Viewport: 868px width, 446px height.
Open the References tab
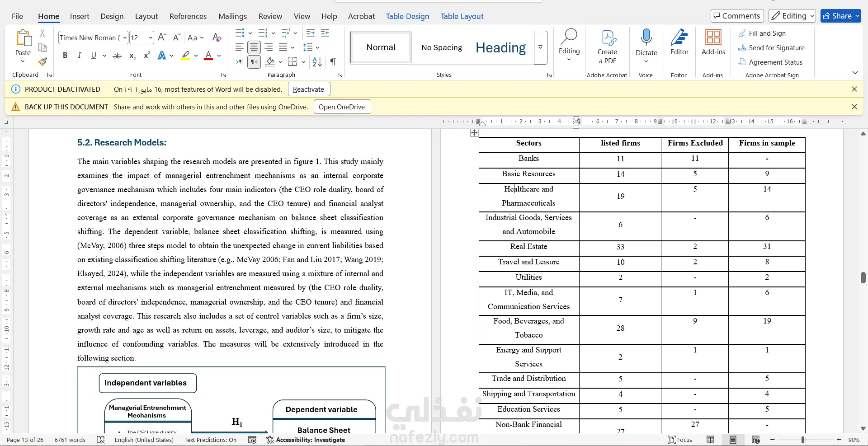click(x=188, y=16)
